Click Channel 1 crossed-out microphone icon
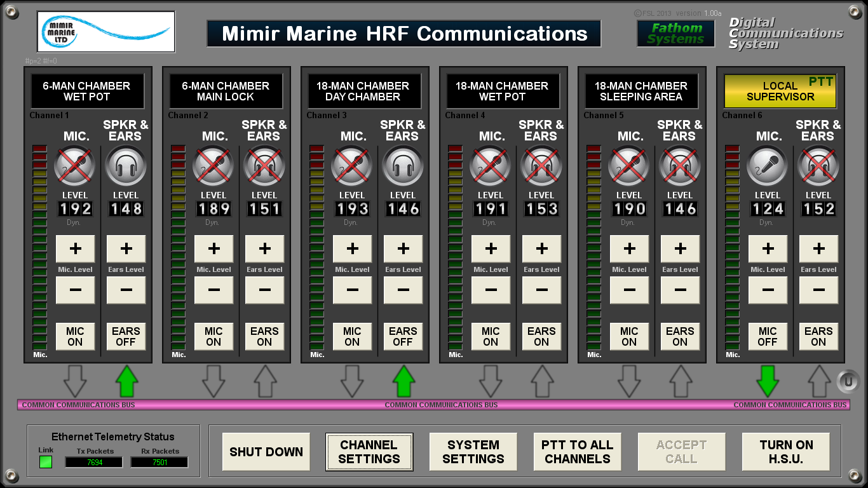 [75, 166]
